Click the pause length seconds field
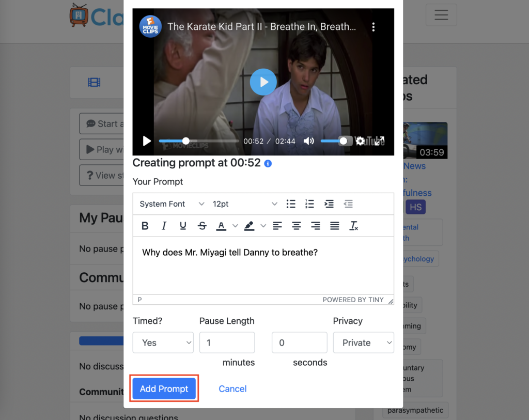 pyautogui.click(x=299, y=343)
